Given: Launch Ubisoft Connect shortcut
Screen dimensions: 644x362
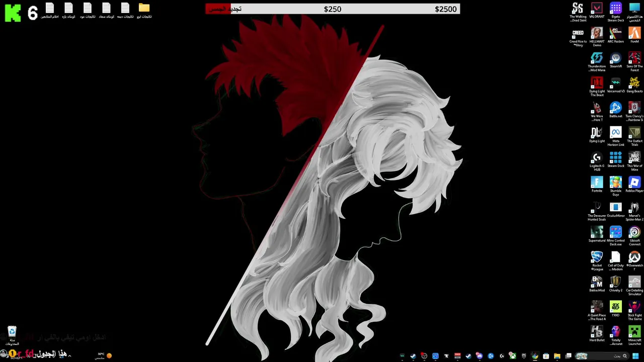Looking at the screenshot, I should point(634,236).
